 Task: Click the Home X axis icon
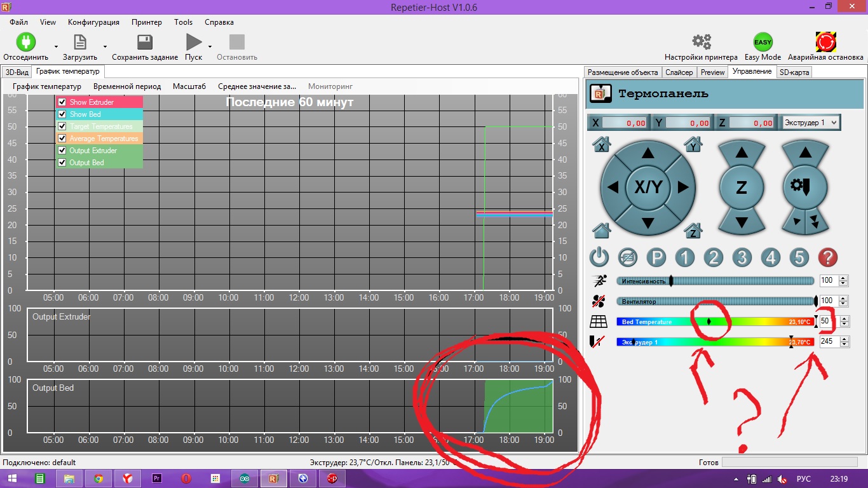[601, 146]
